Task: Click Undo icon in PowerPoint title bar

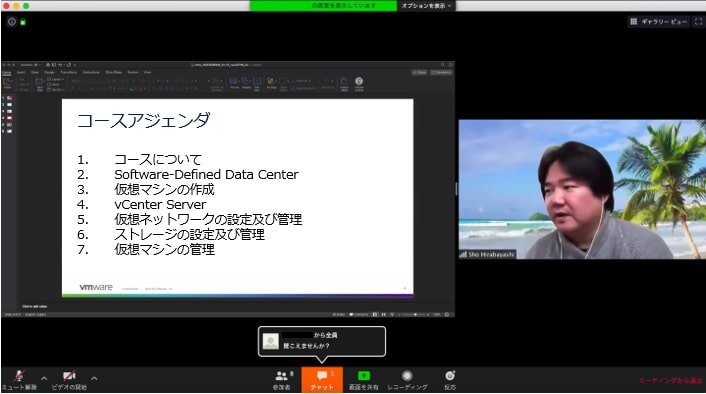Action: 60,65
